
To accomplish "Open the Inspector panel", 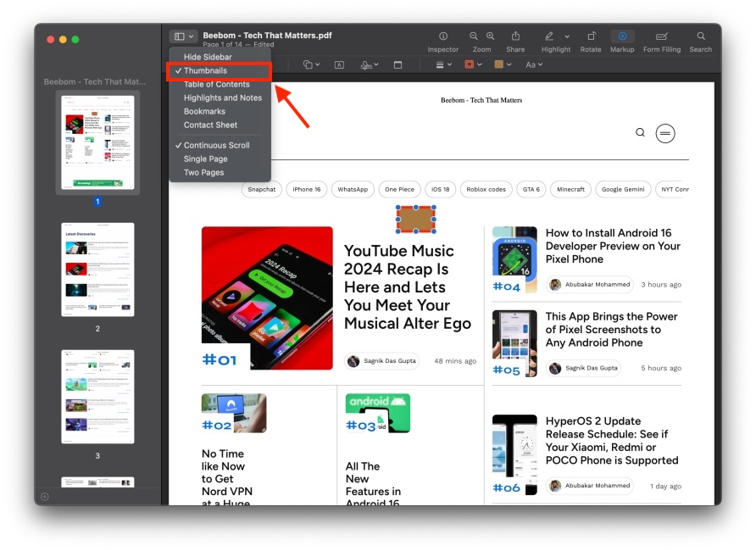I will [442, 36].
